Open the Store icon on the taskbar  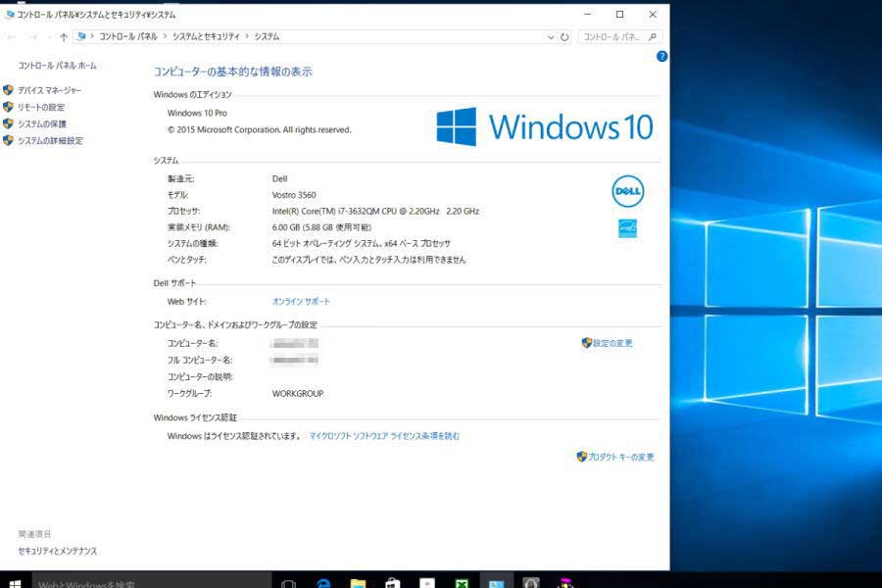393,583
